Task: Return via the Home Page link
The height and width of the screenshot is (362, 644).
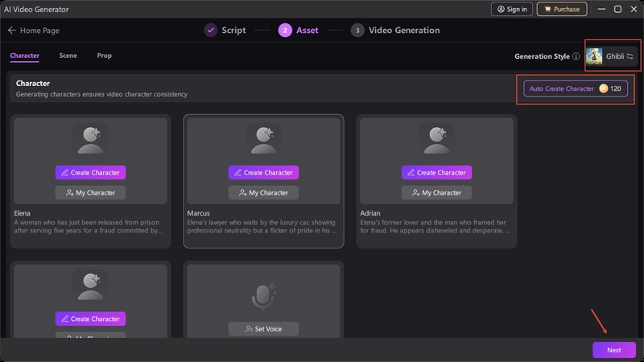Action: 39,31
